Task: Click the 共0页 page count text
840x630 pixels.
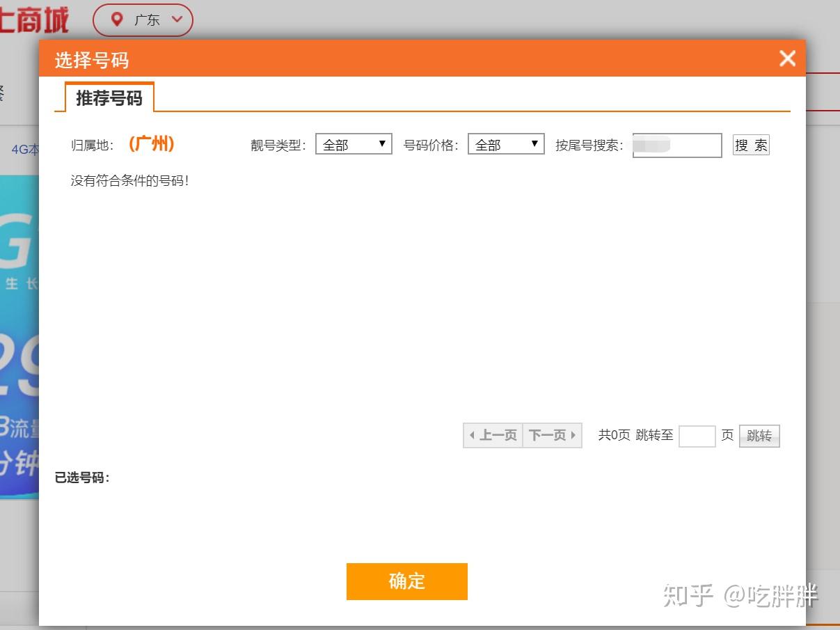Action: pos(614,435)
